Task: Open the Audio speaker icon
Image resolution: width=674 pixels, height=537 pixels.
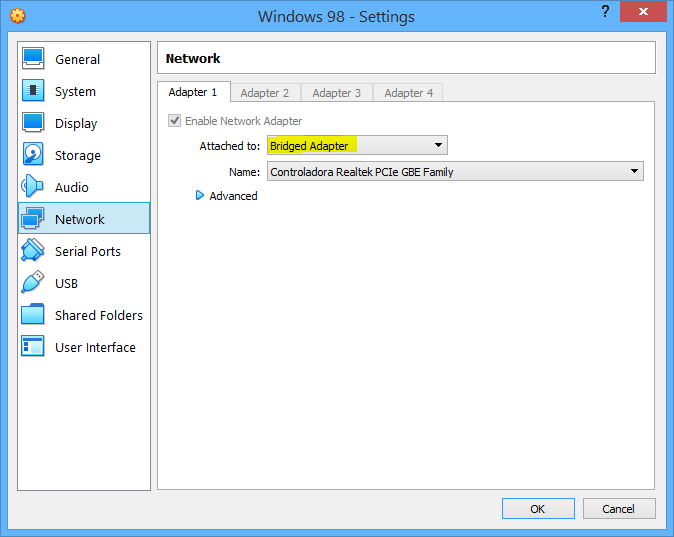Action: pyautogui.click(x=32, y=186)
